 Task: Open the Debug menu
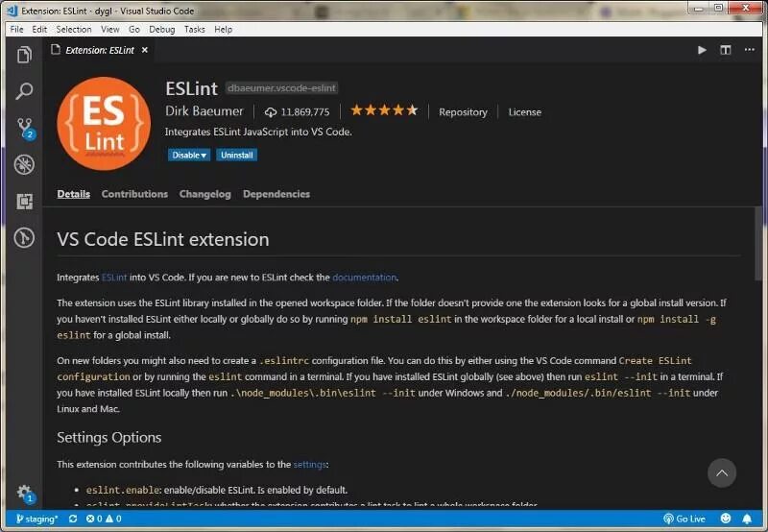coord(162,30)
